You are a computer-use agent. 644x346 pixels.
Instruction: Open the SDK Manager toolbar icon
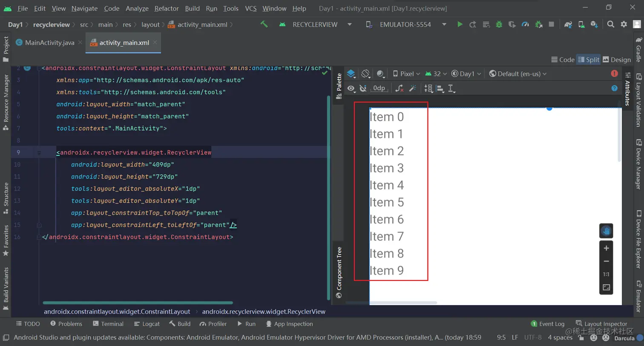point(594,25)
